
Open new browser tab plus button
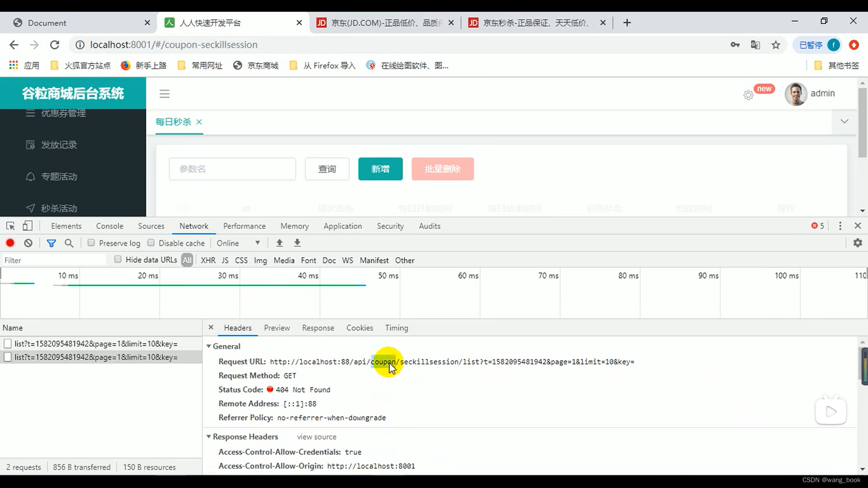click(x=627, y=23)
